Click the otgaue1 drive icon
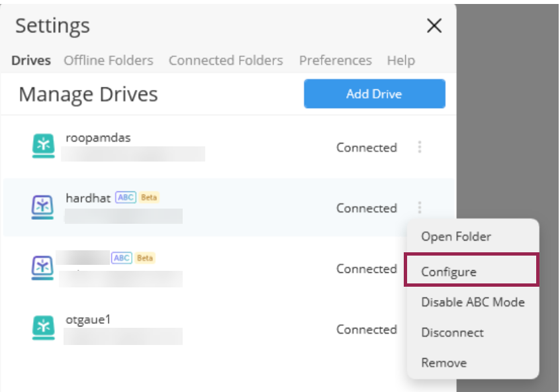 (43, 328)
